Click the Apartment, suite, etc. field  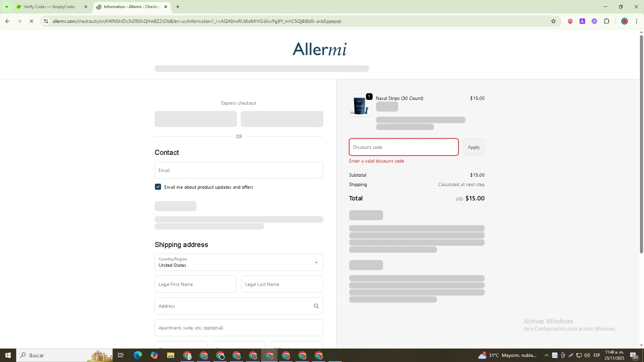pos(239,328)
